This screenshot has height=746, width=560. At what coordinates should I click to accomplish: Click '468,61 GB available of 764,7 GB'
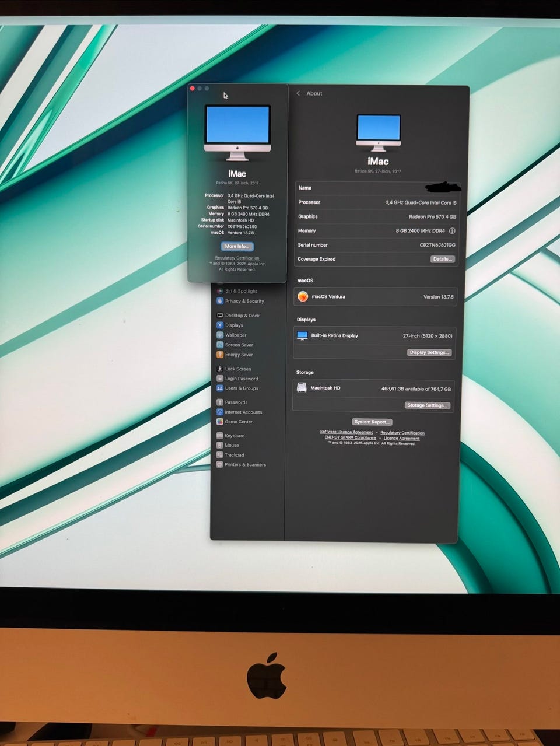point(416,388)
